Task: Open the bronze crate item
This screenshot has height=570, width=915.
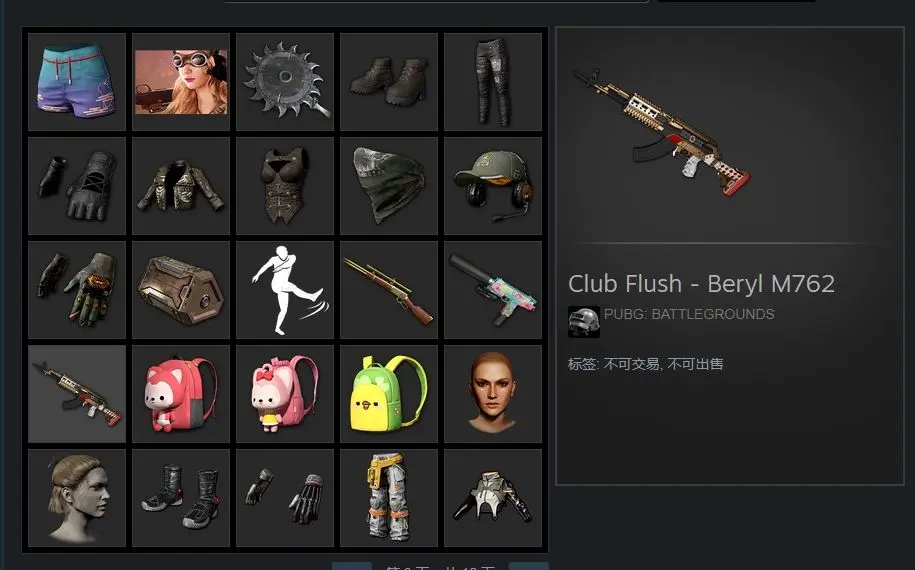Action: click(x=181, y=290)
